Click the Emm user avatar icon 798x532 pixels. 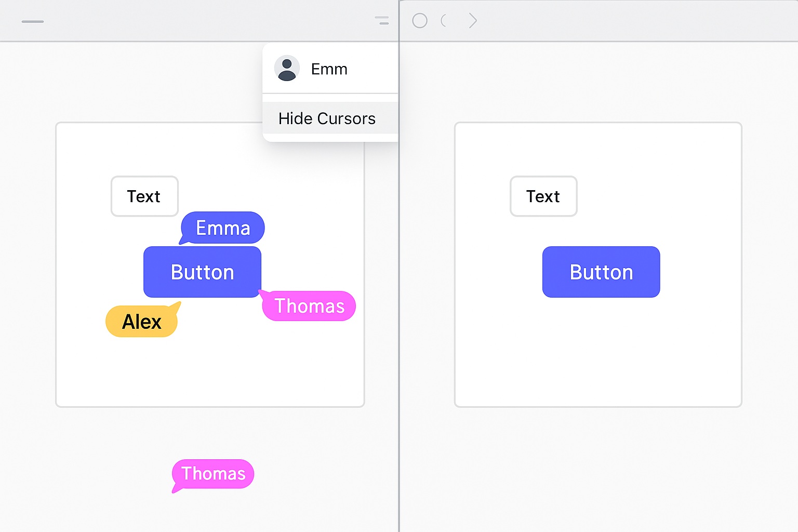[287, 68]
